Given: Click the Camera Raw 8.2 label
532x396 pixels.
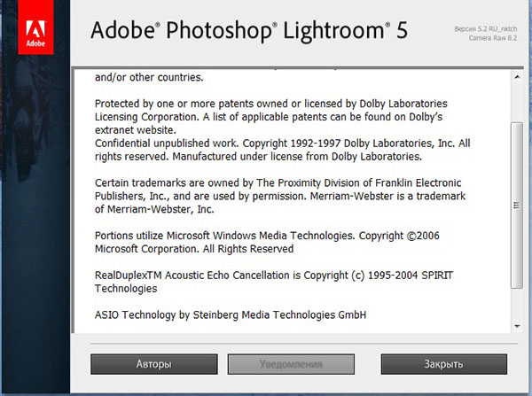Looking at the screenshot, I should (x=493, y=40).
